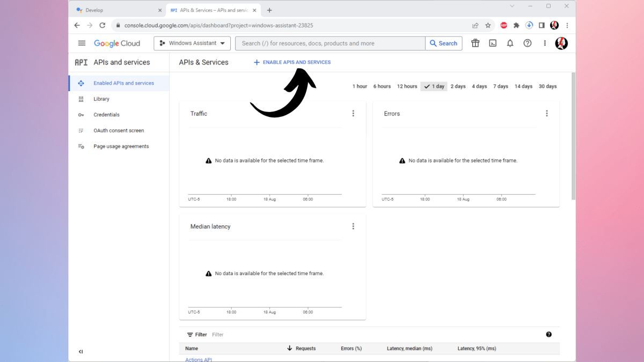The image size is (644, 362).
Task: Reload the current page
Action: coord(103,25)
